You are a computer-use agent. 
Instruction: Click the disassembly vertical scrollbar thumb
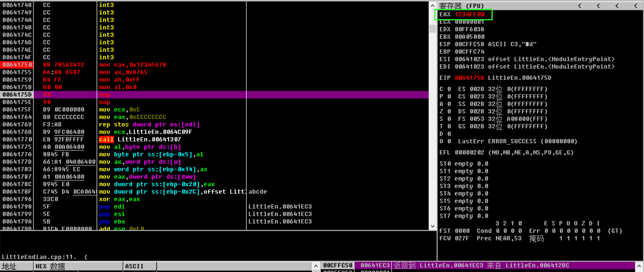pyautogui.click(x=432, y=28)
